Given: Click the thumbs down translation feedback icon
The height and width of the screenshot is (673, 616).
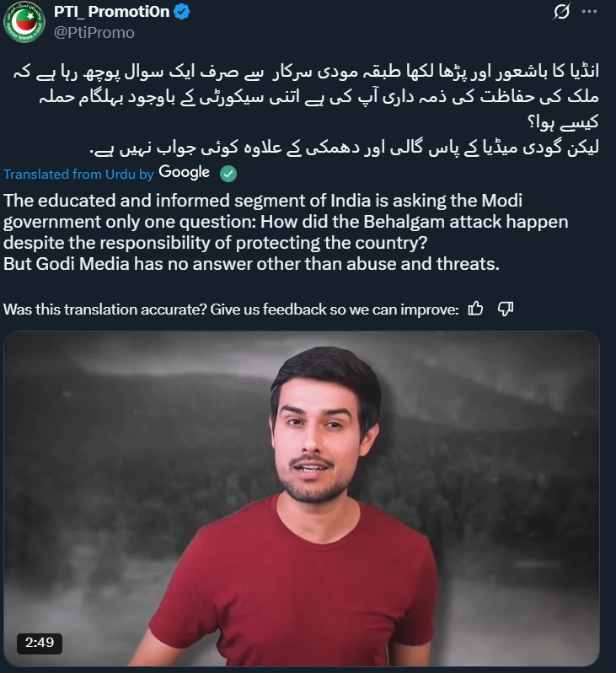Looking at the screenshot, I should pos(506,309).
